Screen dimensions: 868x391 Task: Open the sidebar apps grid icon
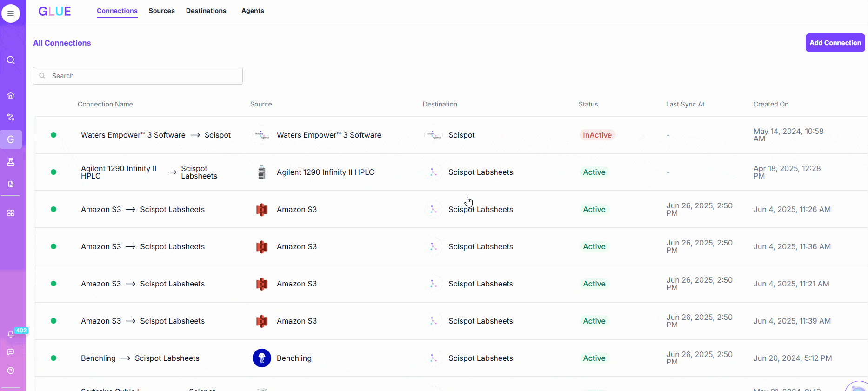pos(11,213)
